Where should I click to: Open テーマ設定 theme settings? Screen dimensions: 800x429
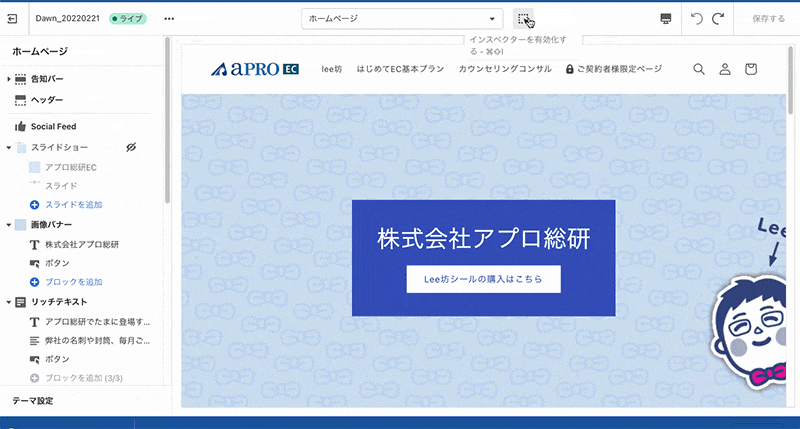[x=33, y=401]
